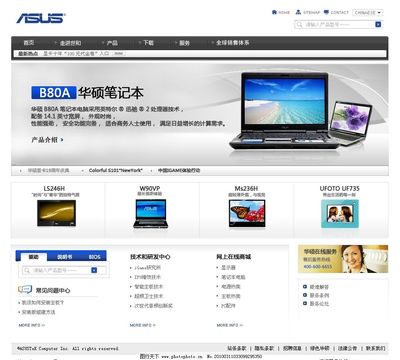The height and width of the screenshot is (360, 400).
Task: Open 服务 in the main navigation
Action: pyautogui.click(x=184, y=43)
